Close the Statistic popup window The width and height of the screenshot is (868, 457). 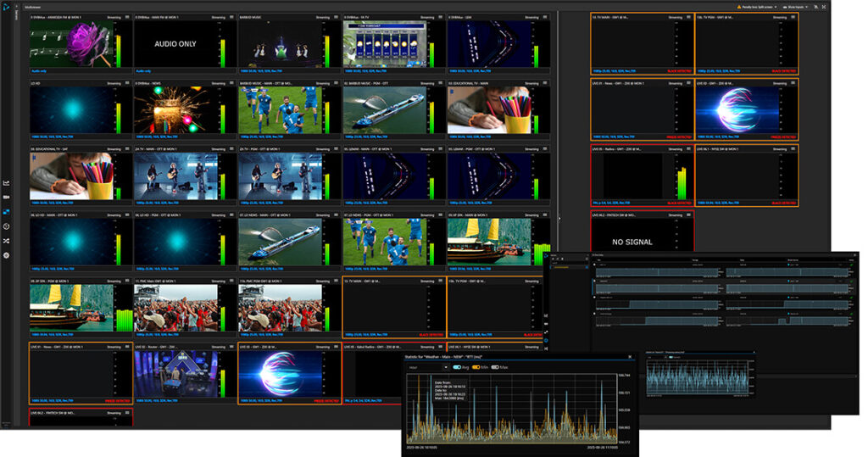[x=632, y=357]
